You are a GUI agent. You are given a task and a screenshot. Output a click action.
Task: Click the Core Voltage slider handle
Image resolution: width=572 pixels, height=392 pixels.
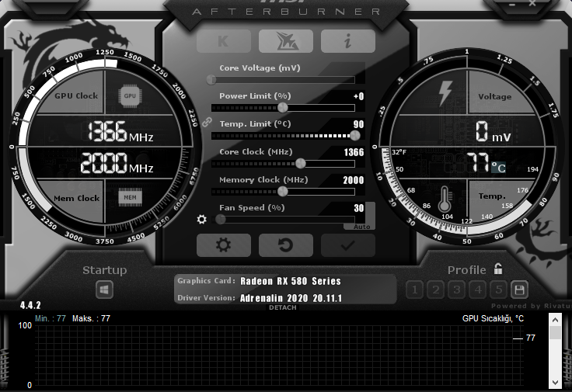(x=211, y=80)
